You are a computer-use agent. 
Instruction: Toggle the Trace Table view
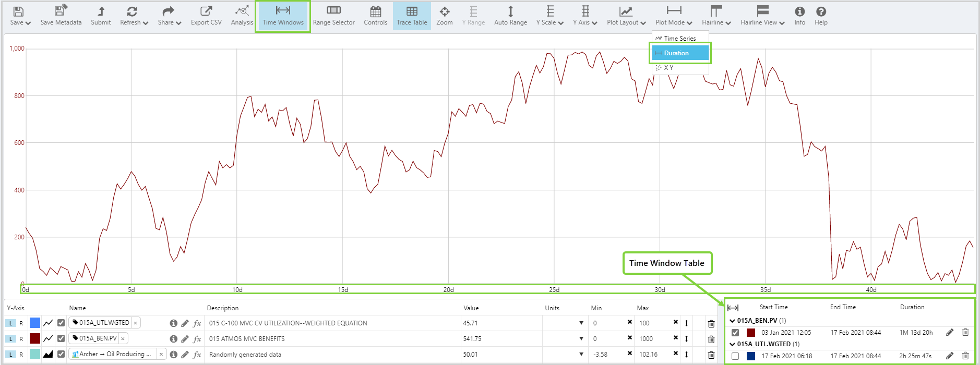[412, 16]
